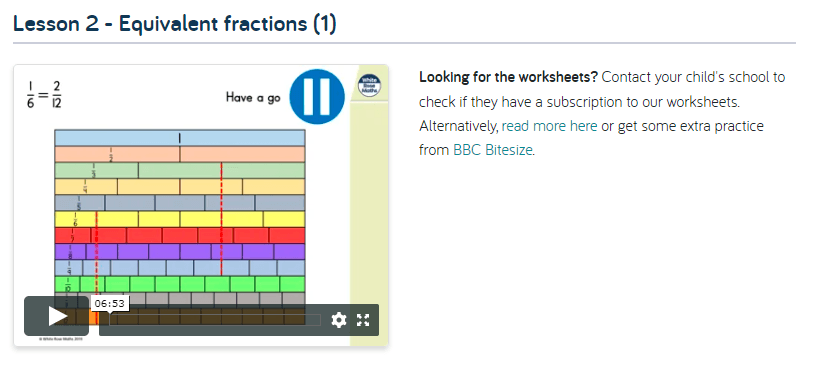This screenshot has width=814, height=378.
Task: Click the green one-third bar labelled 1/3
Action: [97, 170]
